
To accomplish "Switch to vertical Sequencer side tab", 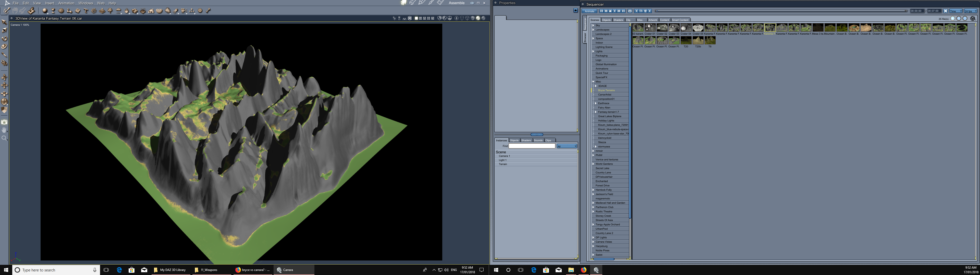I will click(585, 23).
